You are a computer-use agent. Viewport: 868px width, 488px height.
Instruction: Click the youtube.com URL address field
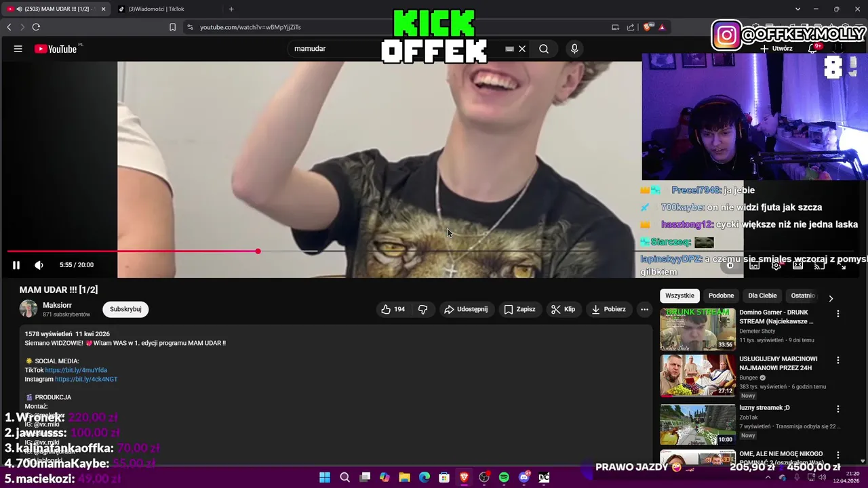point(250,27)
